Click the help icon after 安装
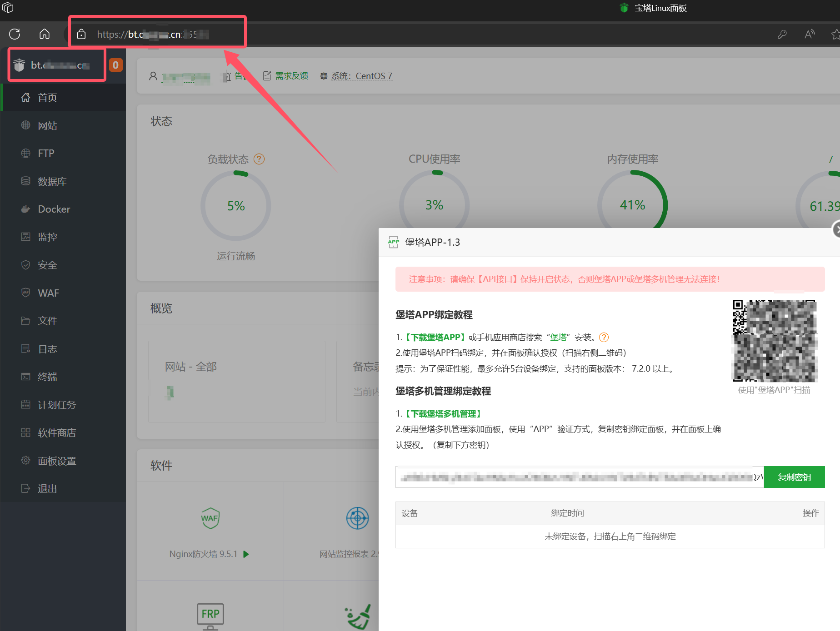Image resolution: width=840 pixels, height=631 pixels. (x=604, y=337)
